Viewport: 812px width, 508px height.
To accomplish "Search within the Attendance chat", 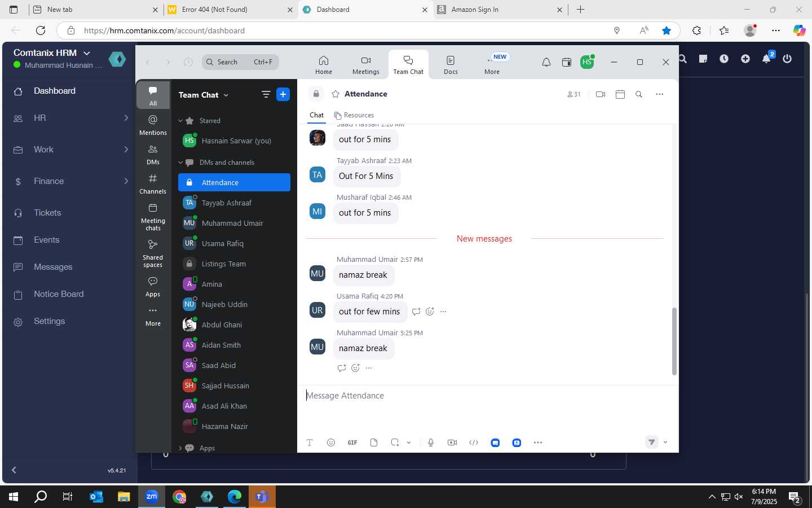I will click(639, 94).
